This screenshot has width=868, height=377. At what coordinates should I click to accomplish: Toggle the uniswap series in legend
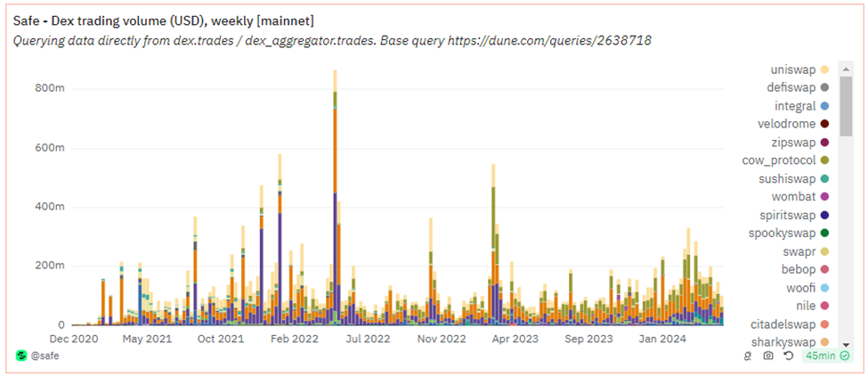point(799,70)
